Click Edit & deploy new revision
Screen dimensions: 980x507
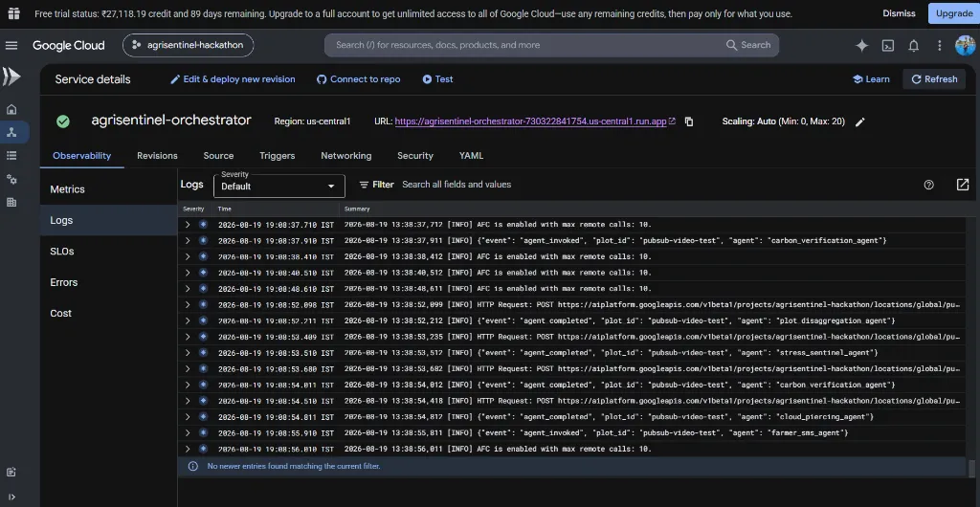[233, 79]
